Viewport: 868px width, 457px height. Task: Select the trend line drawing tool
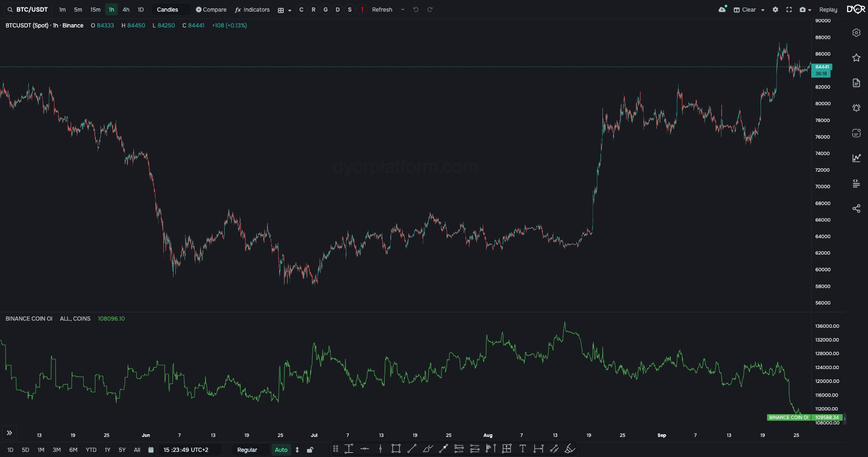(412, 449)
